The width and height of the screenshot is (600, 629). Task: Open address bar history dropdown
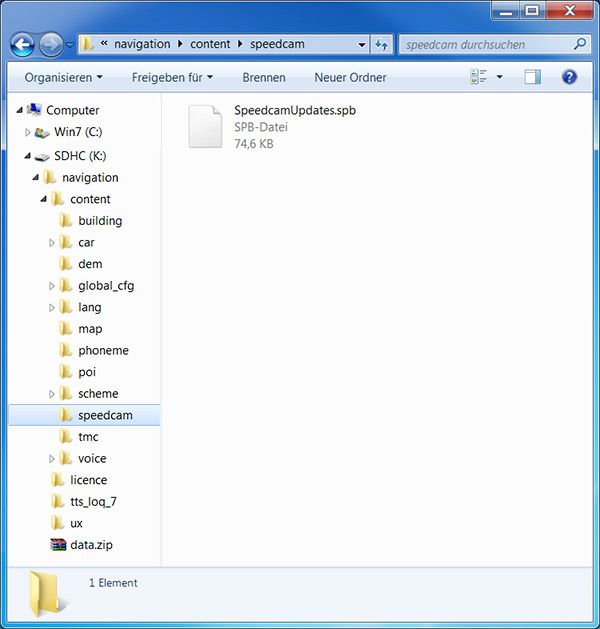click(361, 45)
